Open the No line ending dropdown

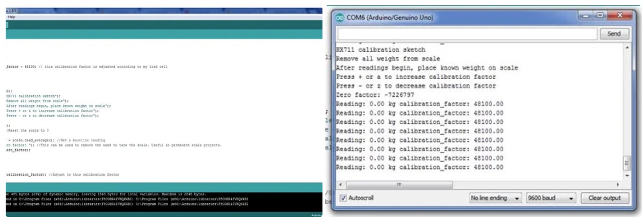[495, 198]
